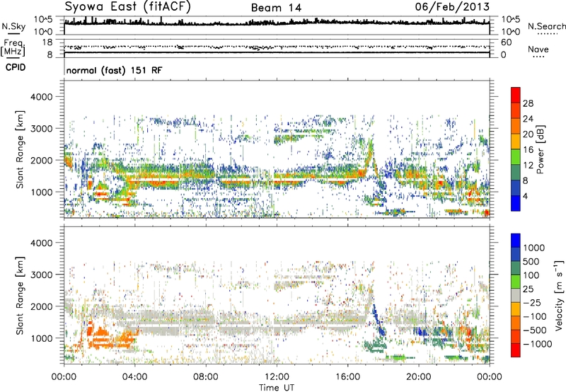The width and height of the screenshot is (566, 392).
Task: Click the 'Syowa East (fitACF)' plot title
Action: tap(127, 7)
